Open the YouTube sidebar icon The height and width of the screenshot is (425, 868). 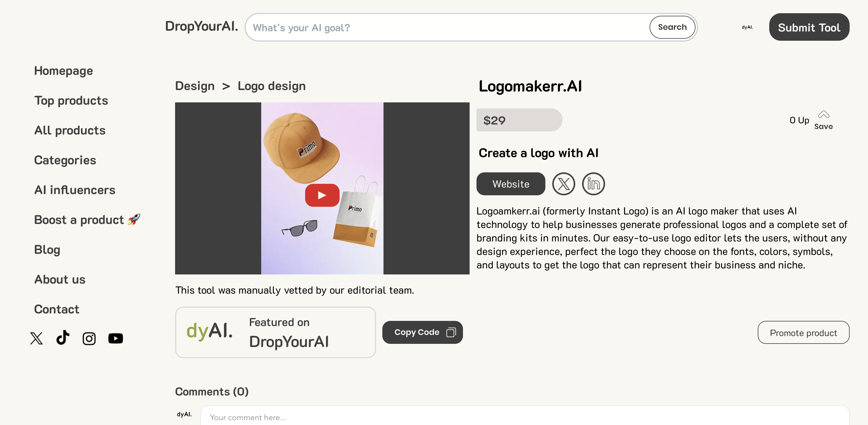(116, 338)
